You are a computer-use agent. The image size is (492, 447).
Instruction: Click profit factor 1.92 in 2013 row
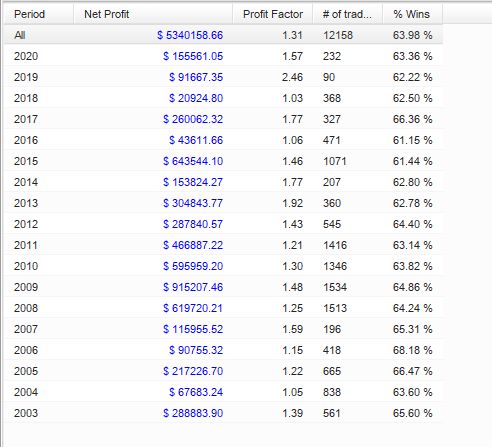click(x=292, y=203)
